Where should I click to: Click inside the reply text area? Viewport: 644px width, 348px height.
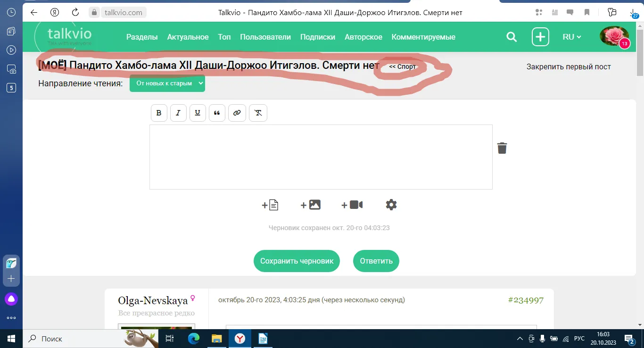click(x=321, y=157)
